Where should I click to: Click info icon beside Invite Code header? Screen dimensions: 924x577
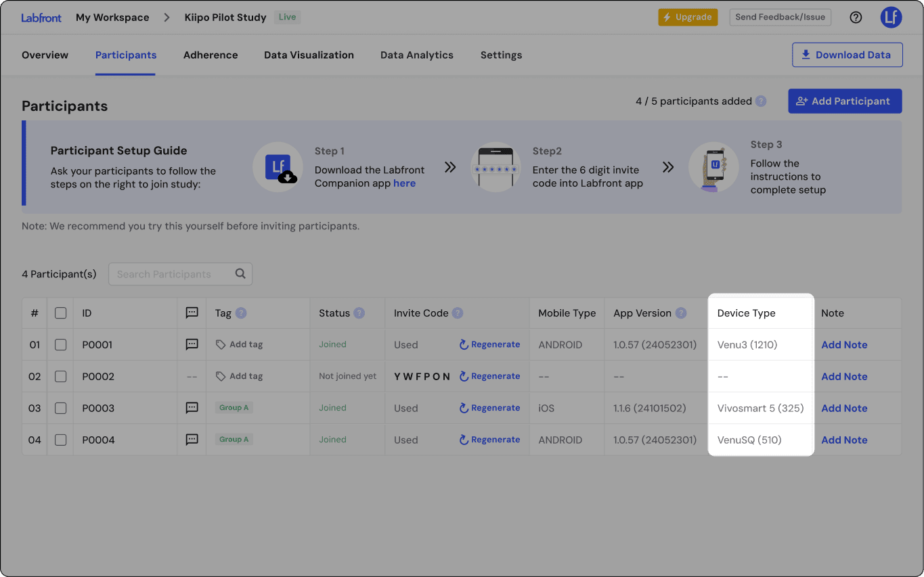(458, 313)
